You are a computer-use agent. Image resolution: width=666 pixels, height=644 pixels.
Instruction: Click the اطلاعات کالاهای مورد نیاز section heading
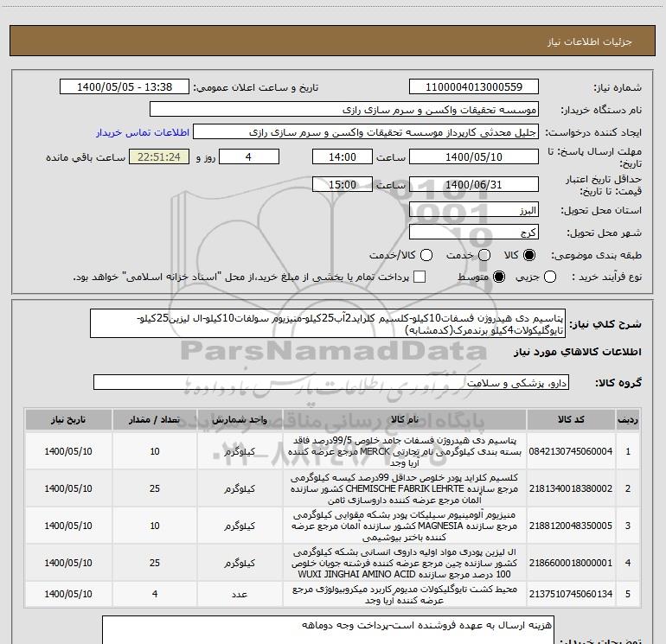[x=577, y=352]
